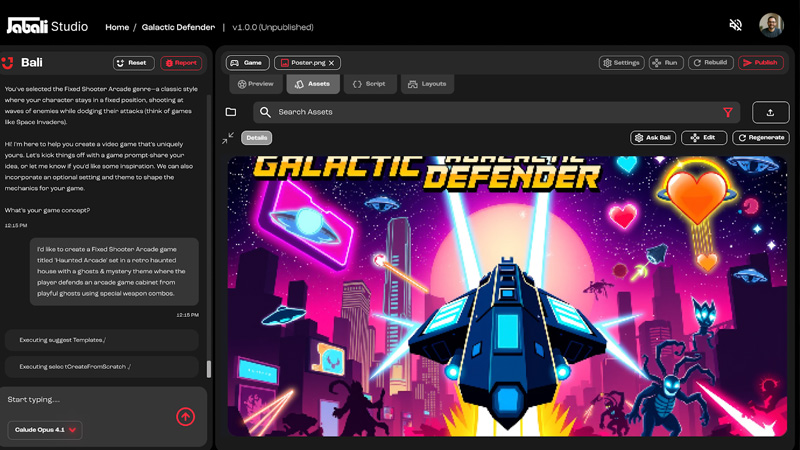Open the Layouts tab

(427, 84)
